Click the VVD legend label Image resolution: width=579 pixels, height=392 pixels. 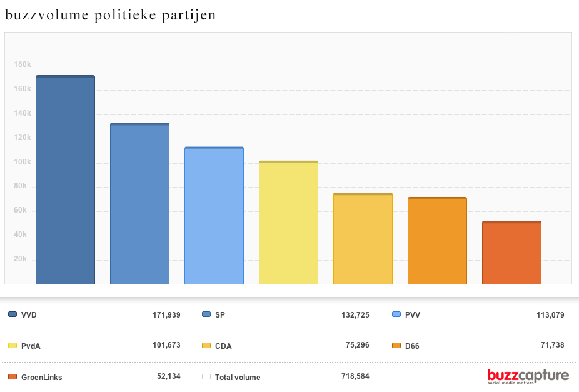29,315
